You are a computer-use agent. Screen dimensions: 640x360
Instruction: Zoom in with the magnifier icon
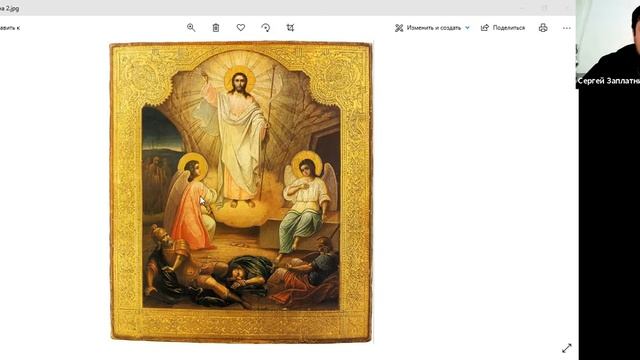[191, 28]
